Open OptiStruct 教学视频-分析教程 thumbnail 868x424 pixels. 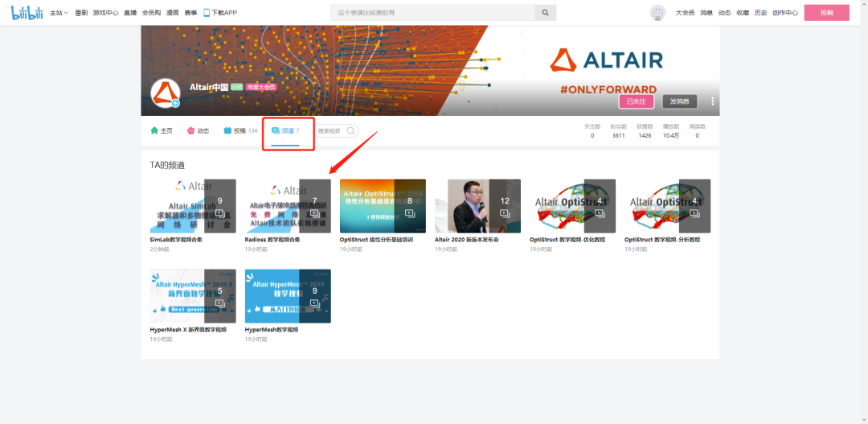(668, 206)
